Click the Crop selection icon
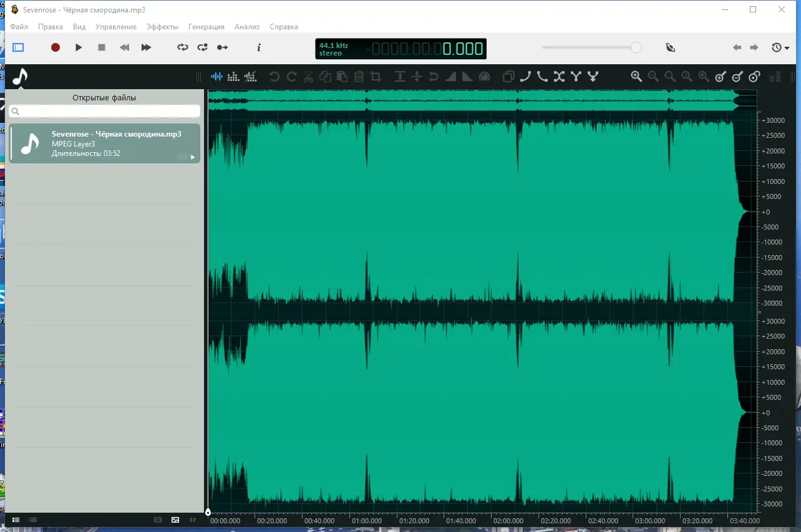Viewport: 801px width, 532px height. point(376,77)
